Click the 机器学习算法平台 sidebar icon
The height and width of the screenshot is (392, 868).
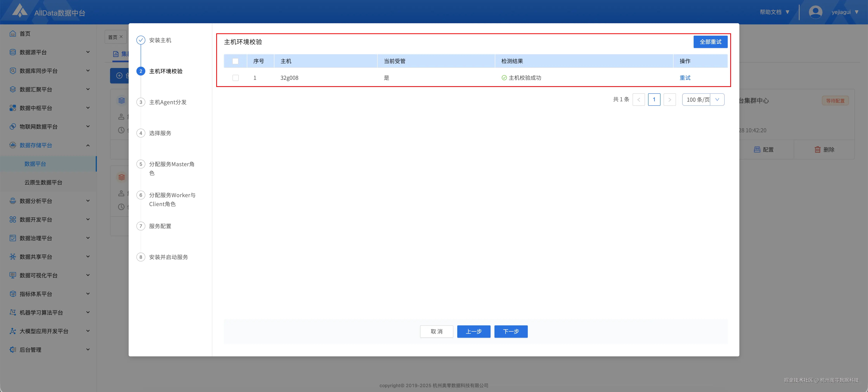tap(13, 313)
